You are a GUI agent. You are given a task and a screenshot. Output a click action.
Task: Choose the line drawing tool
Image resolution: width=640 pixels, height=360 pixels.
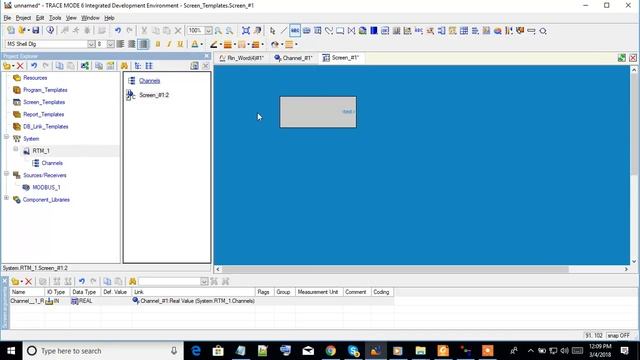[x=284, y=31]
